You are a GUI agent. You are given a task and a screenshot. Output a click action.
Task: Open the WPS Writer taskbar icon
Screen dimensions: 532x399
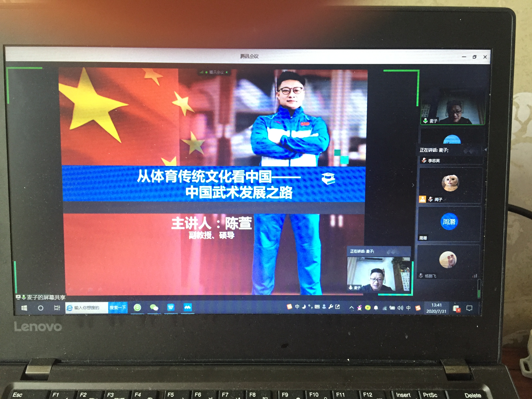click(x=171, y=307)
